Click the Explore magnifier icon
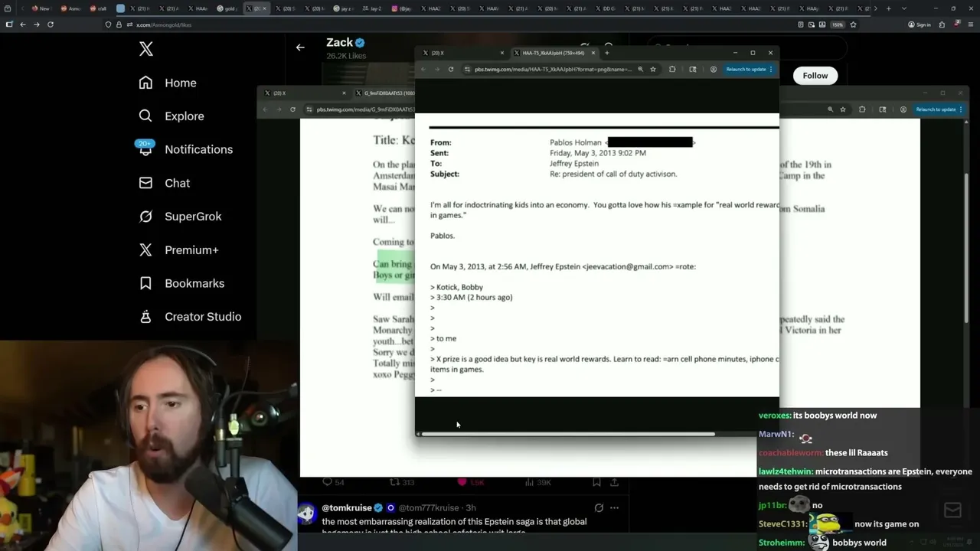The width and height of the screenshot is (980, 551). pos(145,116)
